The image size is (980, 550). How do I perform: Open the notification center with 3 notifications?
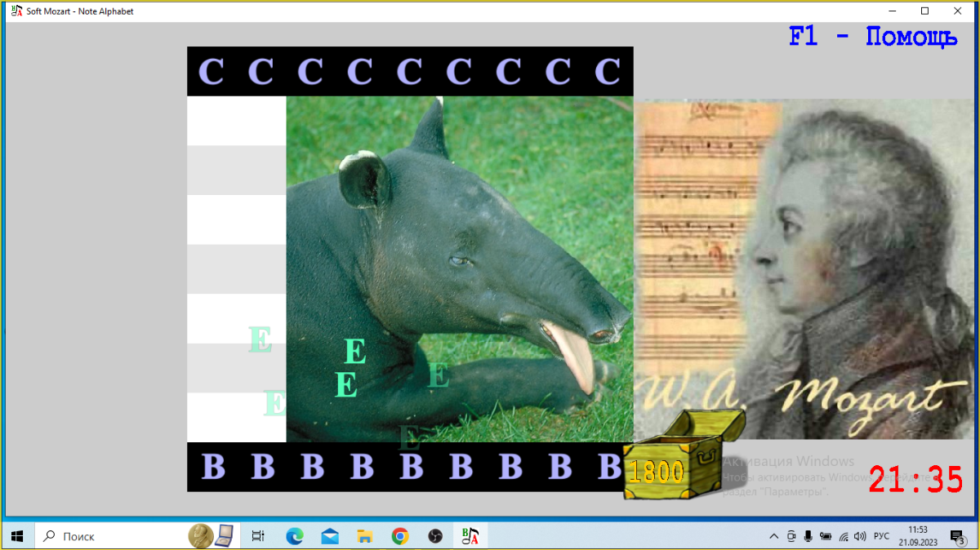[957, 536]
